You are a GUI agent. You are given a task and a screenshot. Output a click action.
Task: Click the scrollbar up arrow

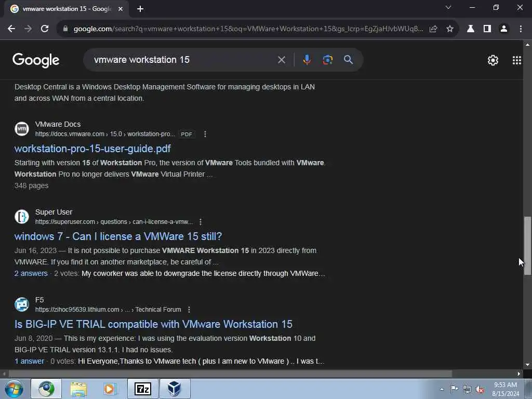[x=527, y=45]
